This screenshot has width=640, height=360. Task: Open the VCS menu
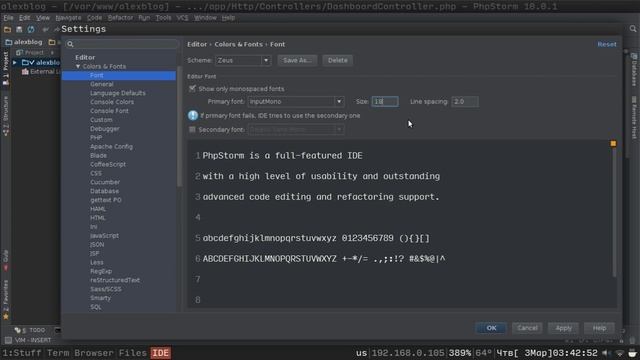point(182,18)
